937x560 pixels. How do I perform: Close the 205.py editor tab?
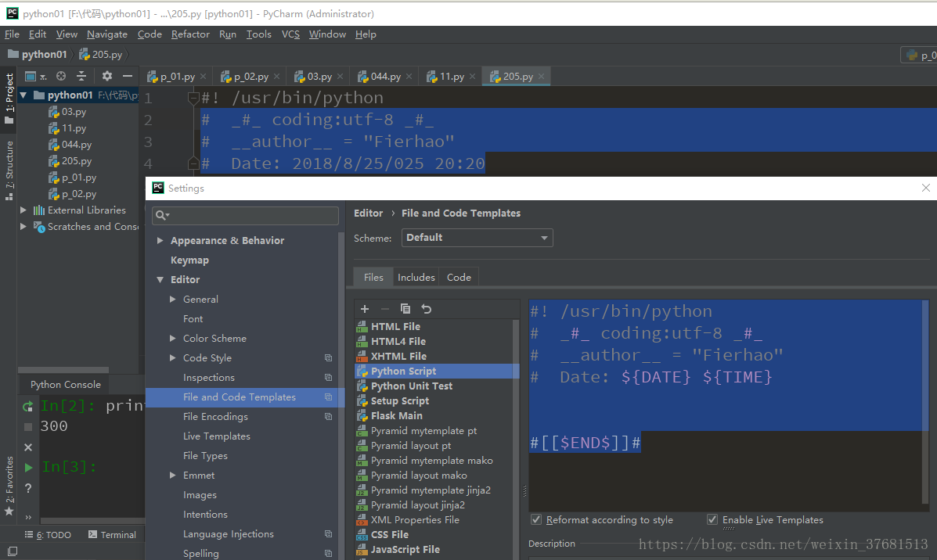coord(542,77)
